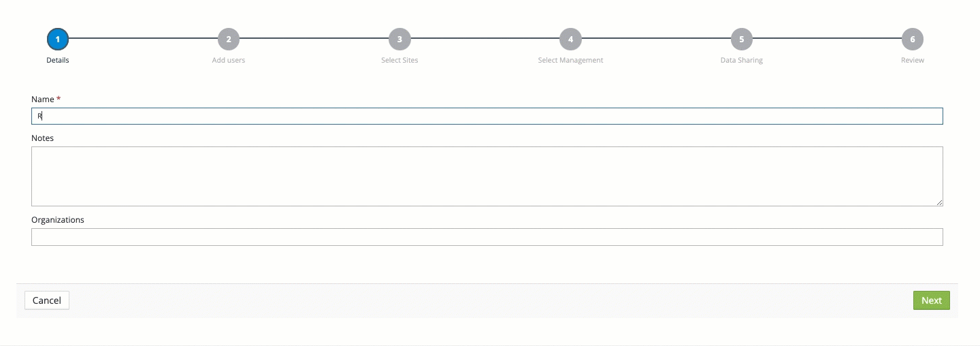Cancel the wizard

click(47, 300)
